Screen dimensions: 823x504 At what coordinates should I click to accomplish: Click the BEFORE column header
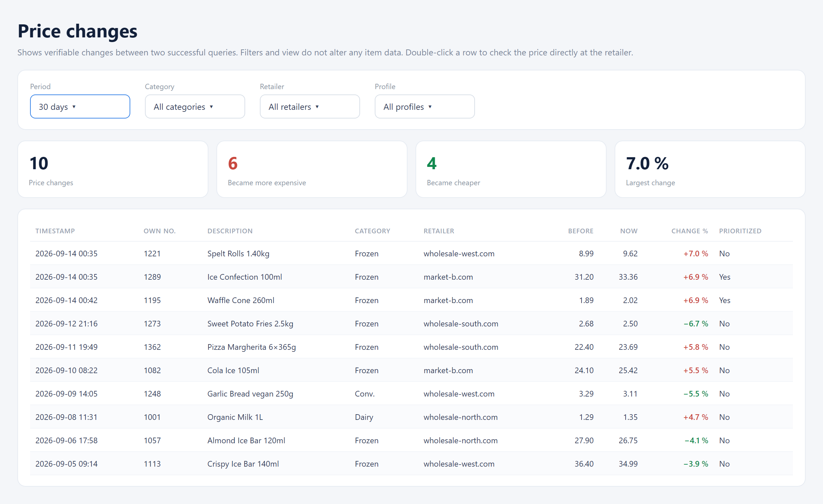[581, 231]
